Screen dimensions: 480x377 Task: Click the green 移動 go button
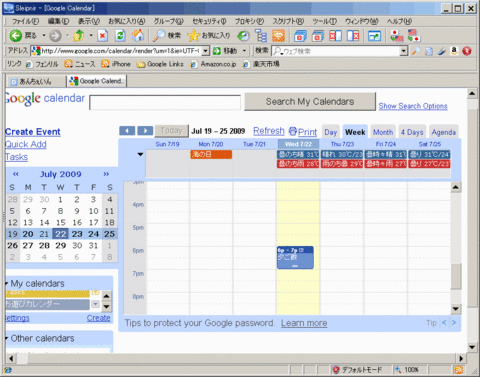coord(225,51)
